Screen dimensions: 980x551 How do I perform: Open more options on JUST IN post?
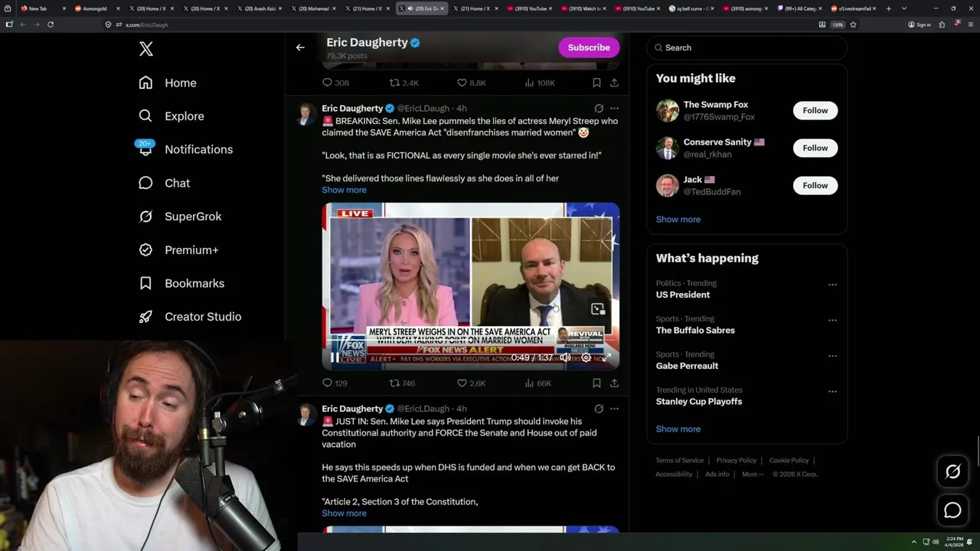[x=614, y=409]
